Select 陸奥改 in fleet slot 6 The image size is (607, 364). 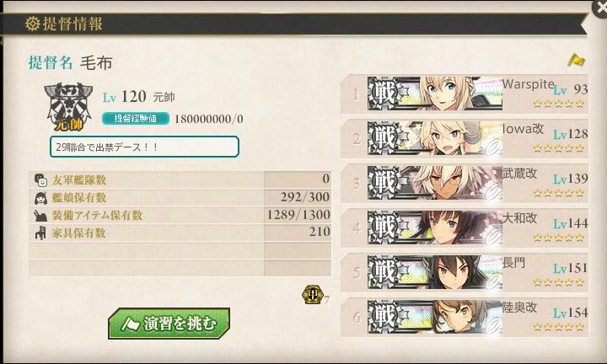tap(465, 317)
